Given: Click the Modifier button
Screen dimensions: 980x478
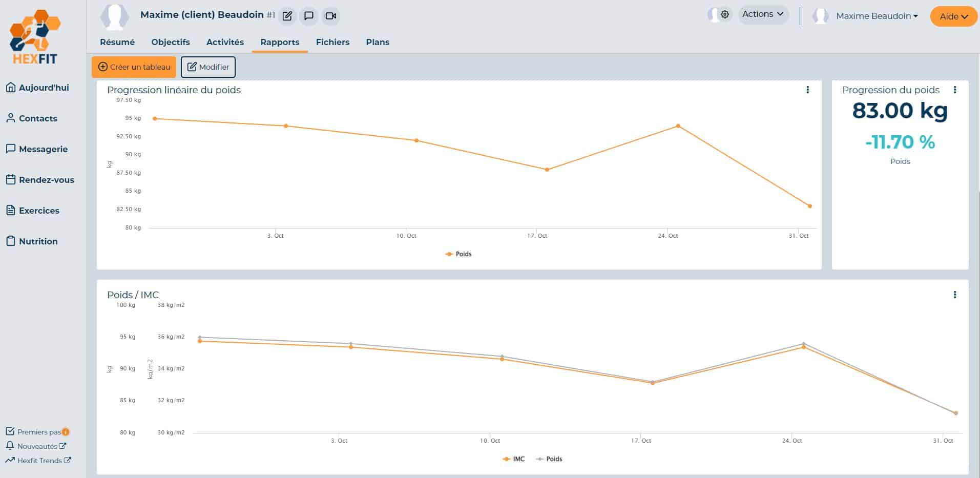Looking at the screenshot, I should [x=208, y=67].
